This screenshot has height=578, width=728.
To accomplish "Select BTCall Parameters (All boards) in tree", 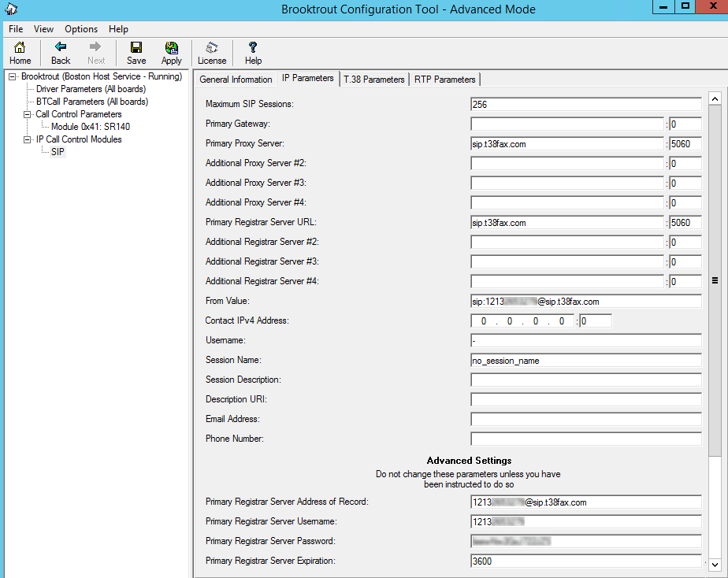I will coord(92,101).
